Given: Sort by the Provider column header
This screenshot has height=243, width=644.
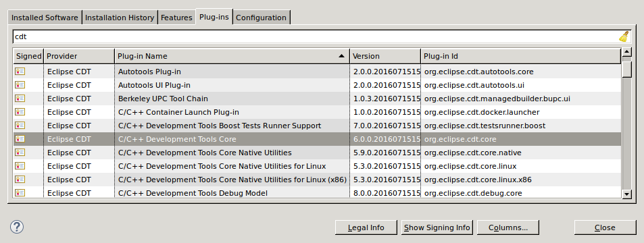Looking at the screenshot, I should pos(79,56).
